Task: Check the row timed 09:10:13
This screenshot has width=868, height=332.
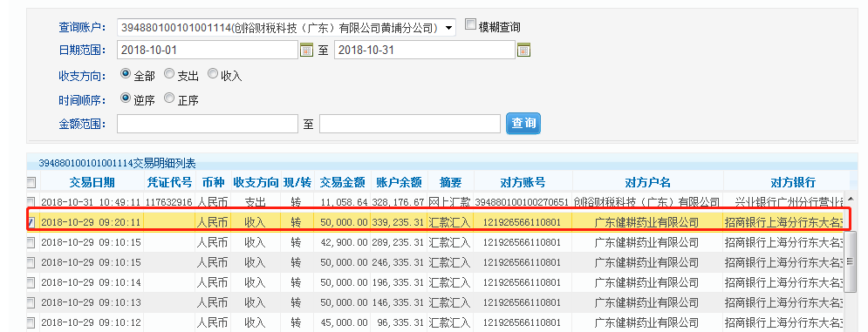Action: [x=31, y=302]
